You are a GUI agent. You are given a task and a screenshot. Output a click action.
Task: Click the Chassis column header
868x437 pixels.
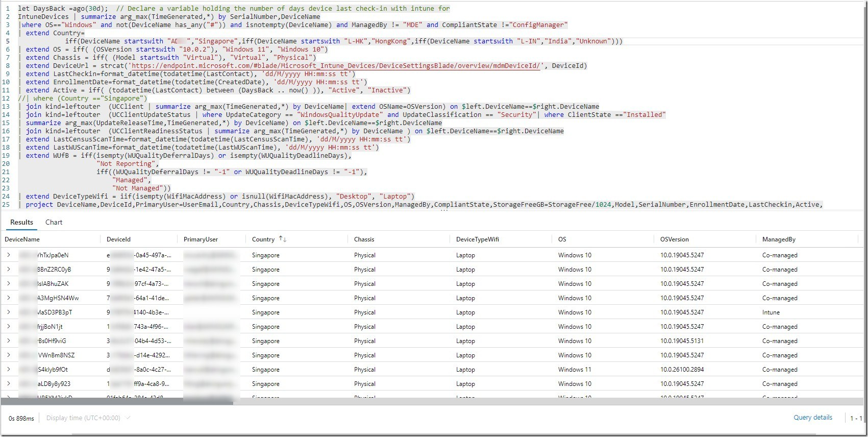tap(364, 239)
